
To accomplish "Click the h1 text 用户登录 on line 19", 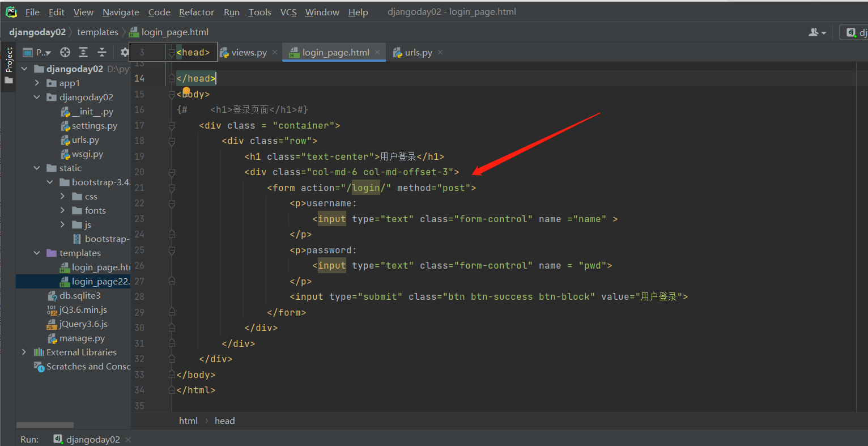I will point(398,157).
